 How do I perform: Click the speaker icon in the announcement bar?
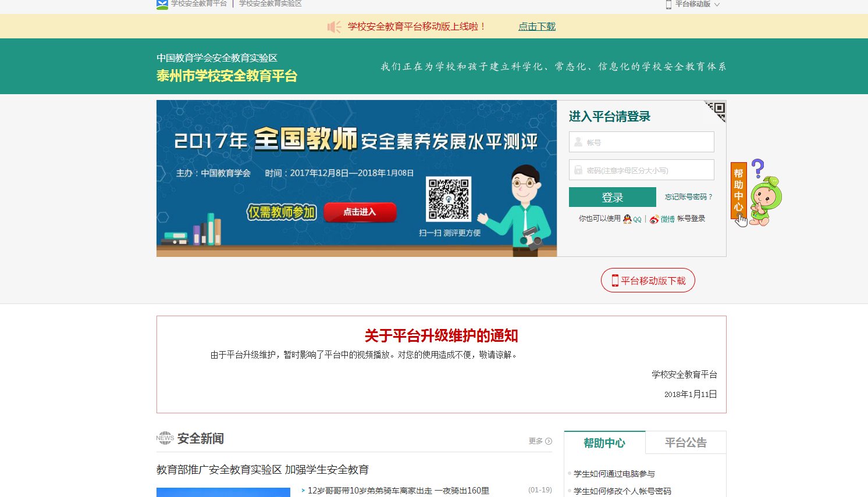tap(333, 27)
